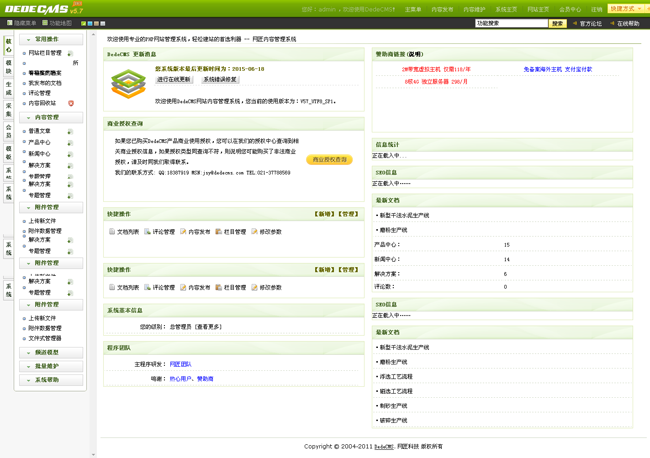The width and height of the screenshot is (650, 458).
Task: Open 会员中心 in the top navigation
Action: (570, 10)
